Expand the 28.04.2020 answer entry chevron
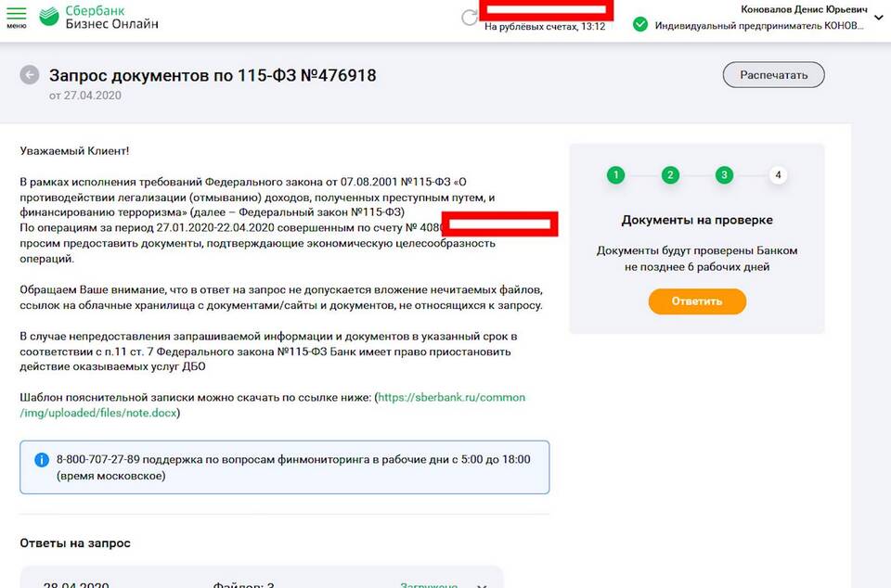This screenshot has height=588, width=891. (482, 584)
